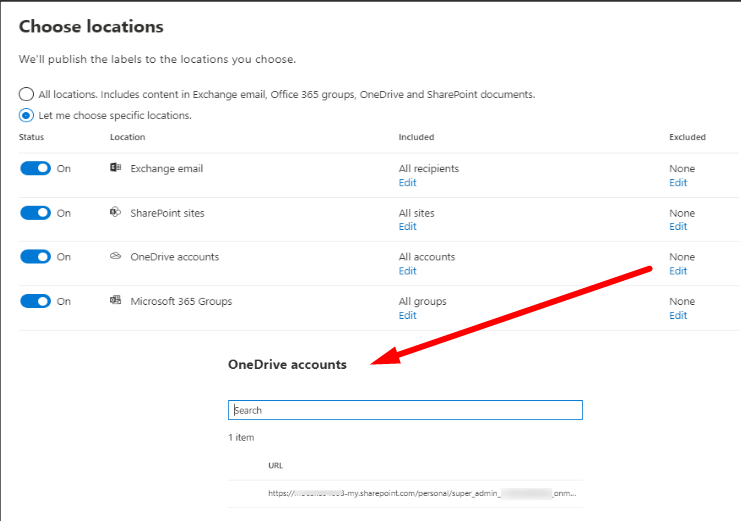This screenshot has width=741, height=521.
Task: Edit excluded OneDrive accounts
Action: [678, 271]
